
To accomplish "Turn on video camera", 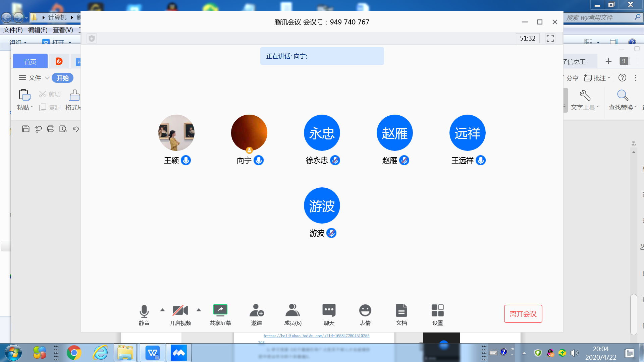I will point(180,314).
